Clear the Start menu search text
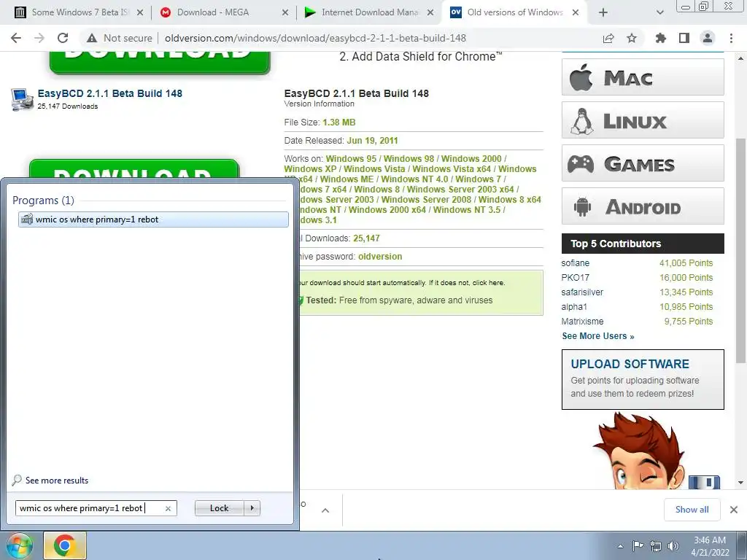The width and height of the screenshot is (747, 560). coord(169,508)
